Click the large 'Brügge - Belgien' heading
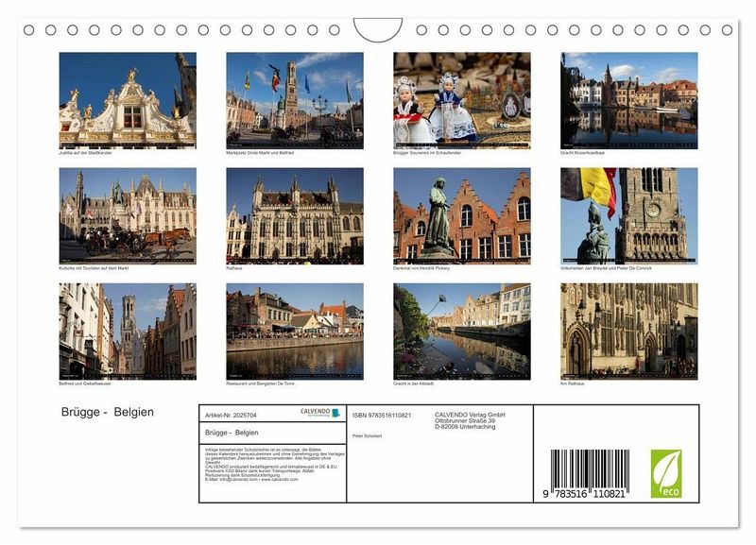Image resolution: width=756 pixels, height=545 pixels. pos(108,412)
